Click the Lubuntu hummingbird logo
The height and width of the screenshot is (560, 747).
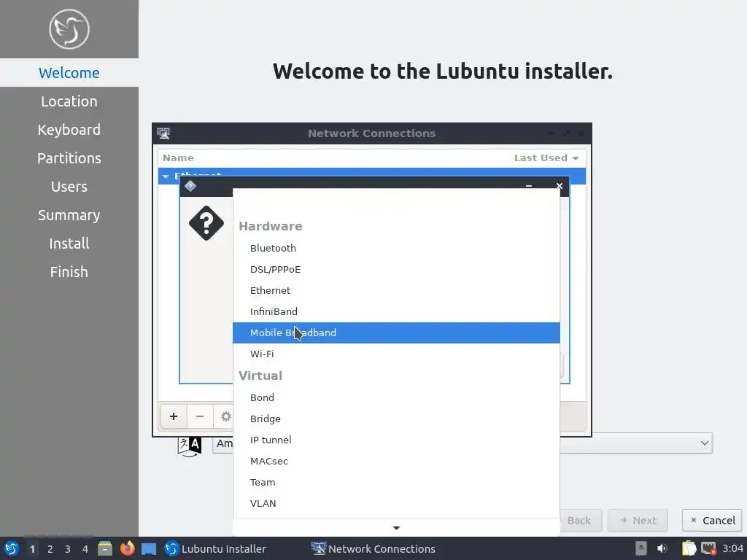69,29
